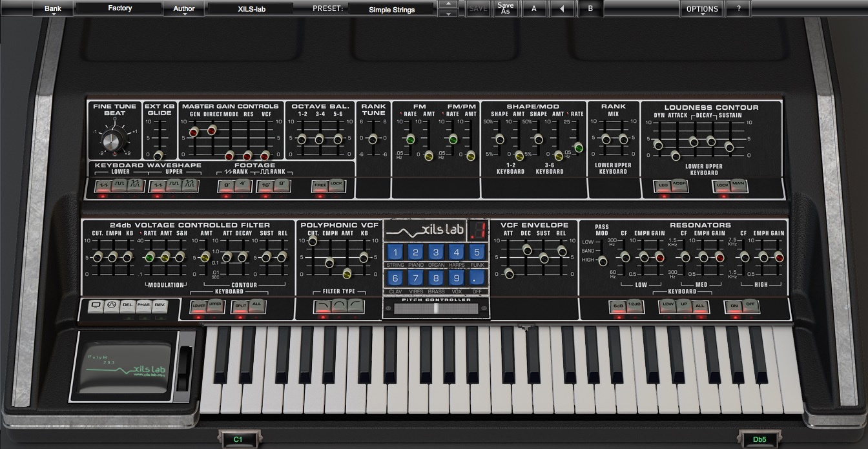
Task: Click the pitch controller ribbon slider
Action: tap(436, 309)
